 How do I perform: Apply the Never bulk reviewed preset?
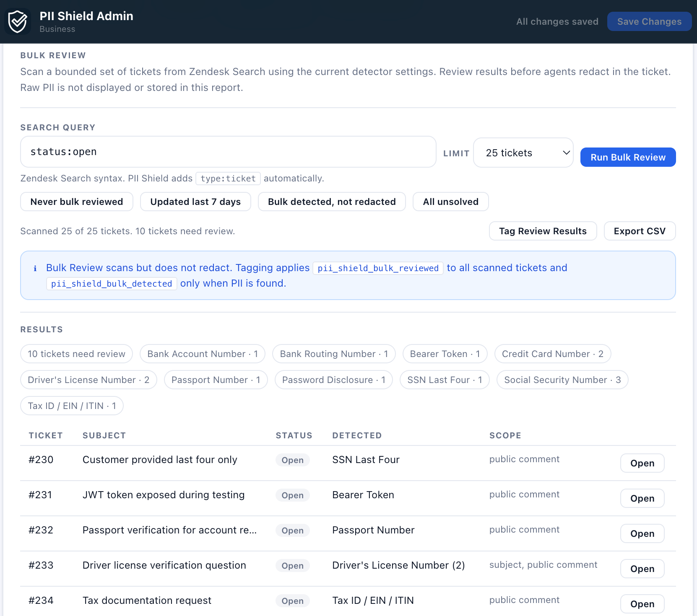pyautogui.click(x=77, y=202)
